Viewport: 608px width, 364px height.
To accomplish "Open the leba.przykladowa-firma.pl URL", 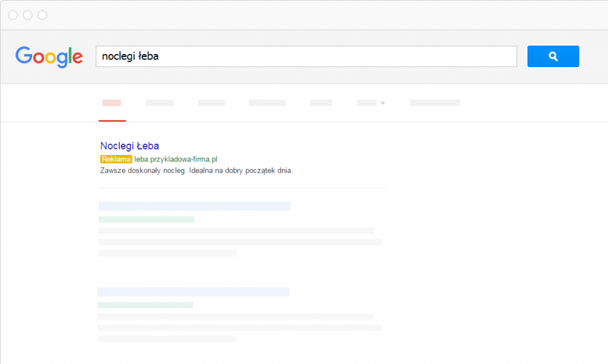I will click(176, 159).
